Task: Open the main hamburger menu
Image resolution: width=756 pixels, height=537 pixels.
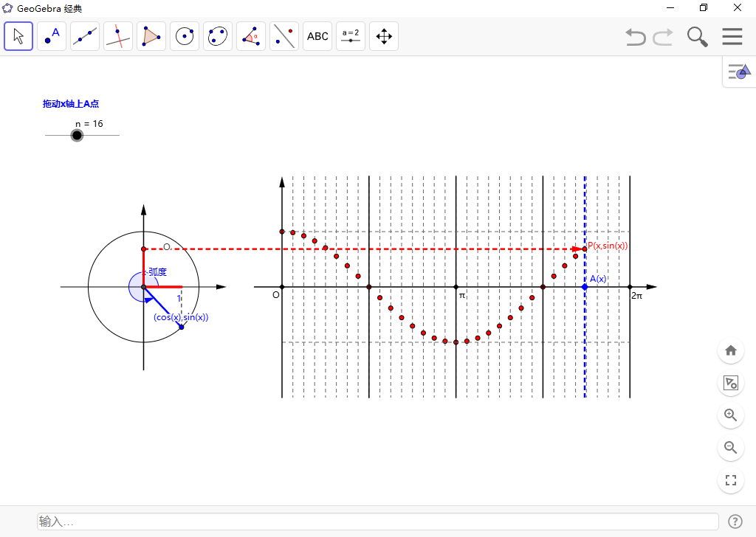Action: 732,37
